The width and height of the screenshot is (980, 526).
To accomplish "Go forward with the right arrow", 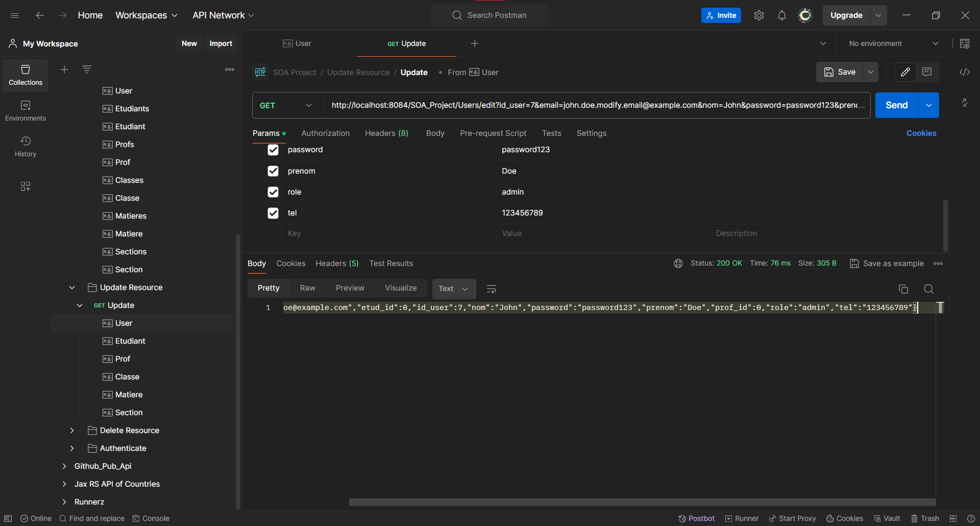I will click(63, 15).
